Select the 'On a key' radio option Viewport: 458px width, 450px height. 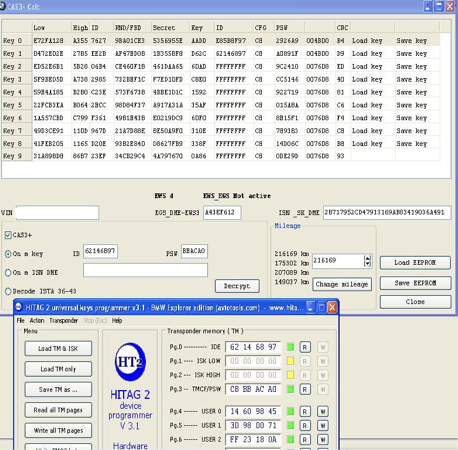(8, 254)
